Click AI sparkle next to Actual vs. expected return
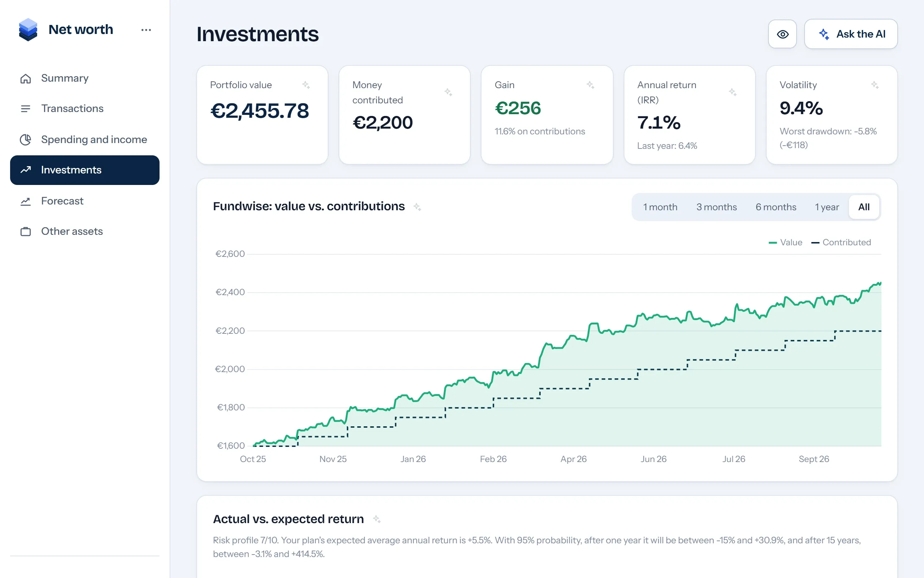The width and height of the screenshot is (924, 578). pyautogui.click(x=377, y=519)
